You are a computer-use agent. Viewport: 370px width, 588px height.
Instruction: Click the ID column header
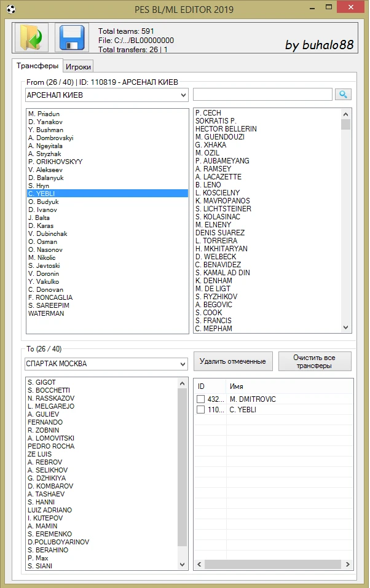click(210, 386)
